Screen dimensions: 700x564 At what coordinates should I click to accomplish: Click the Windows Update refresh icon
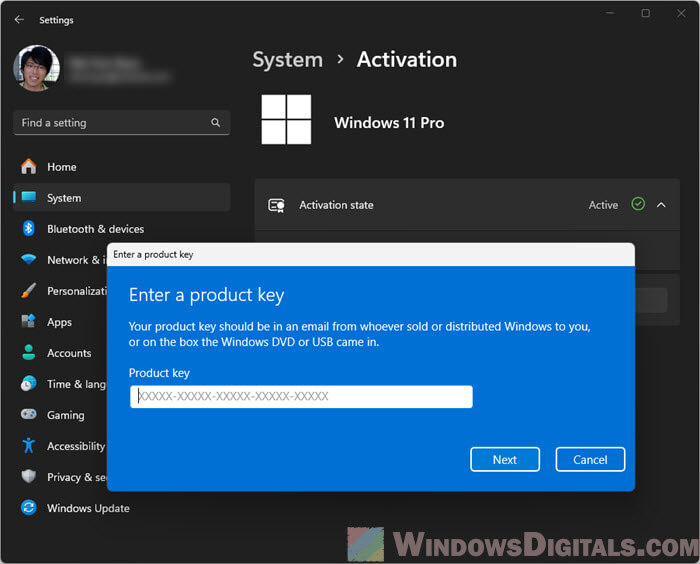(x=29, y=508)
